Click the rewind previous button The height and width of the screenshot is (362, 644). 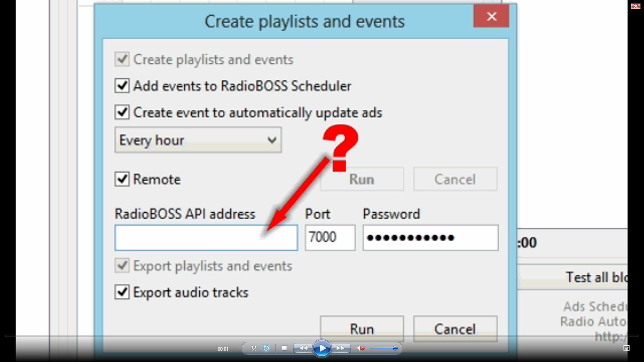tap(303, 348)
